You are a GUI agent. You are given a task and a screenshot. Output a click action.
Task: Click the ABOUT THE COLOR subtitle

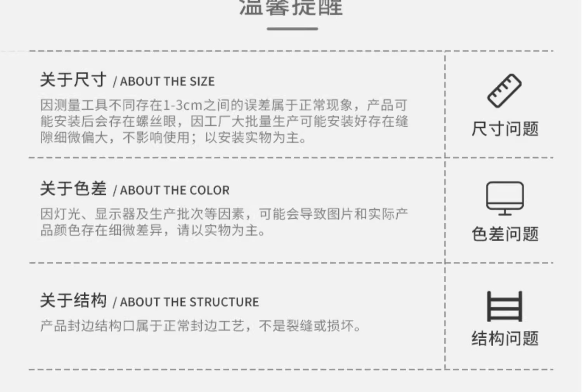pyautogui.click(x=175, y=190)
